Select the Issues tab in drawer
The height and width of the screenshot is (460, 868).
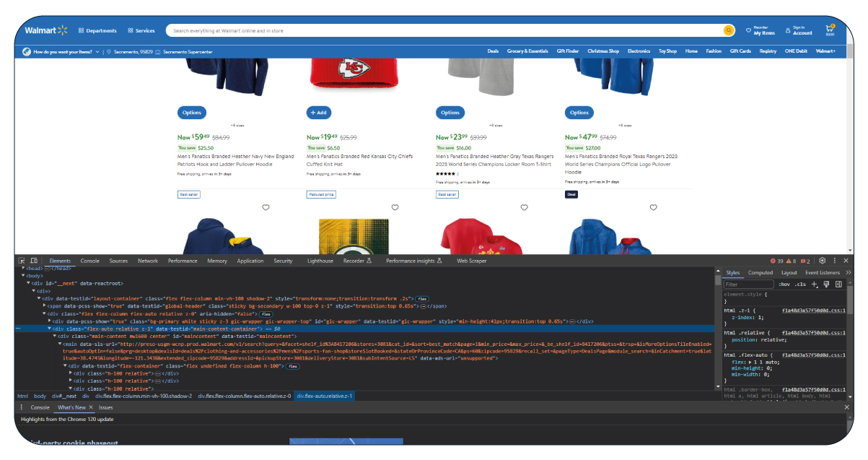(106, 407)
